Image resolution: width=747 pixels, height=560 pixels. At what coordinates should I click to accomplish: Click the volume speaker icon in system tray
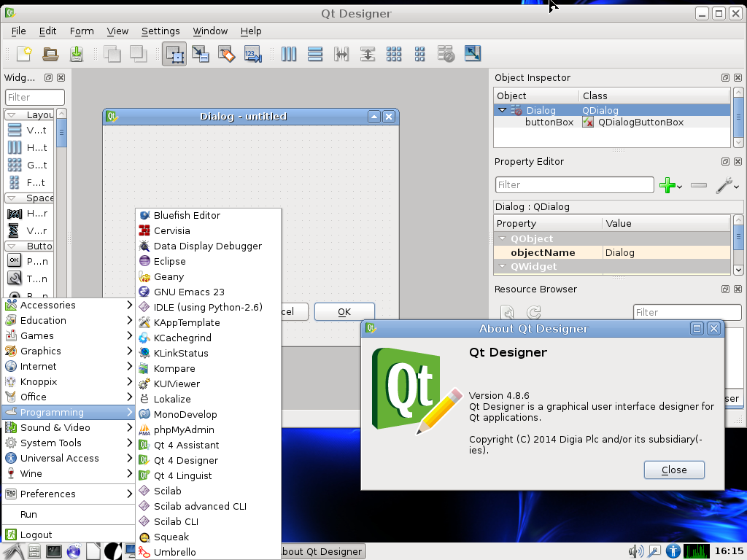tap(635, 551)
